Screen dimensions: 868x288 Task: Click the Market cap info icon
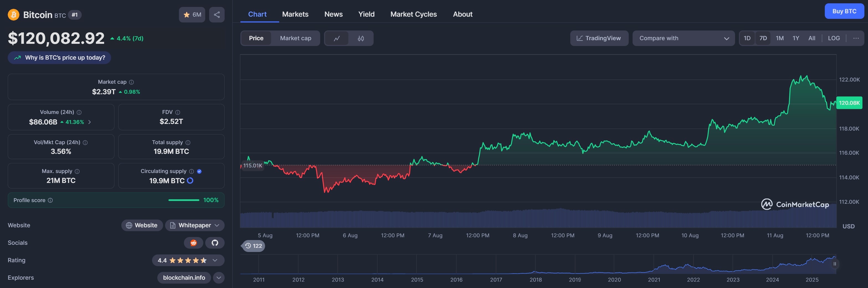point(131,82)
